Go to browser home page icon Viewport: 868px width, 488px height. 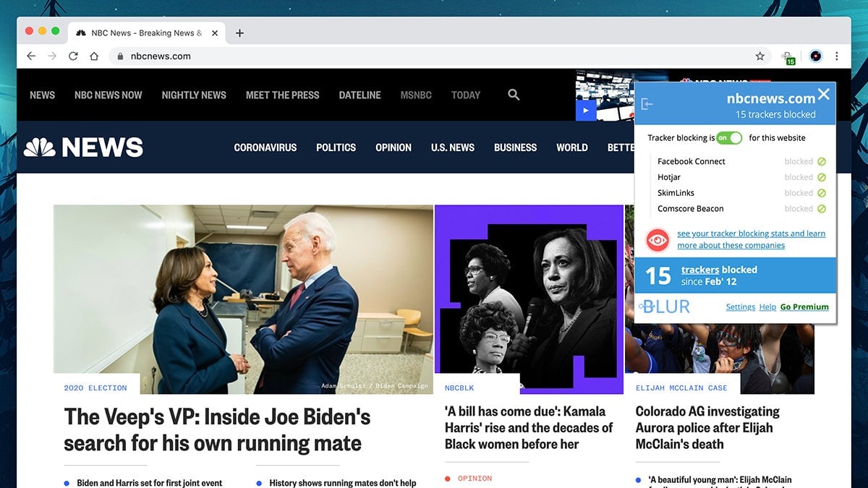click(94, 56)
